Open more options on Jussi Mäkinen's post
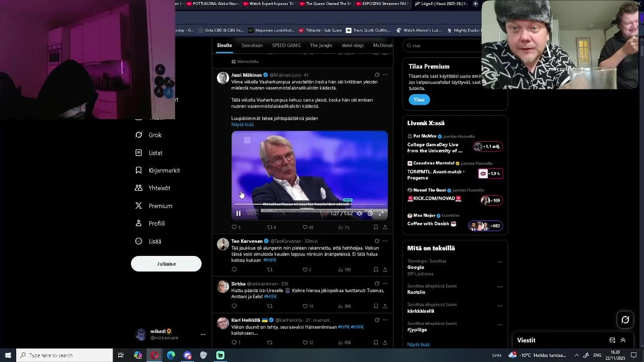Image resolution: width=644 pixels, height=362 pixels. click(x=385, y=75)
